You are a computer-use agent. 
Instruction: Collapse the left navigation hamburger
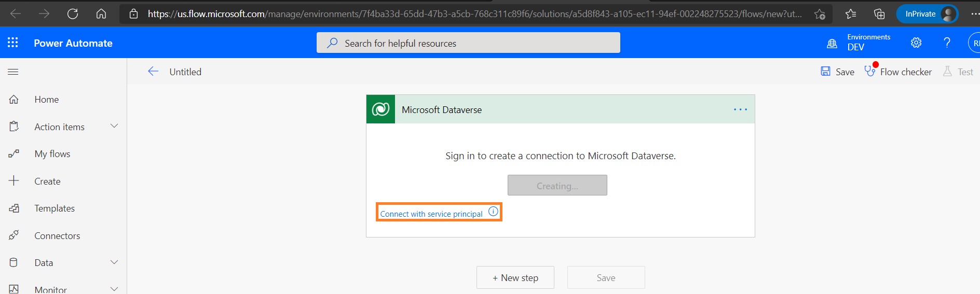(13, 72)
